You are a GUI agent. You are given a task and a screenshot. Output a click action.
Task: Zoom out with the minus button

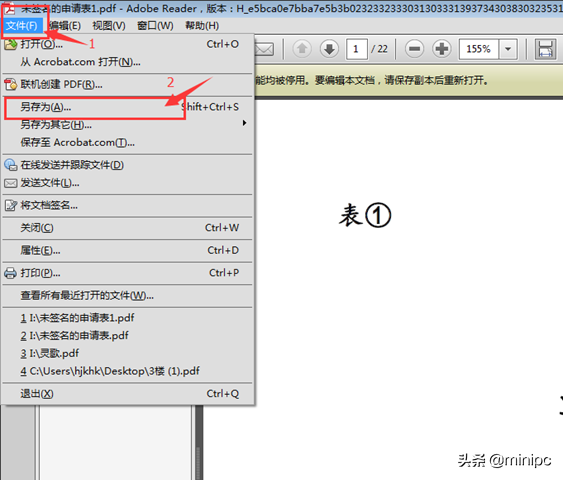pos(414,49)
